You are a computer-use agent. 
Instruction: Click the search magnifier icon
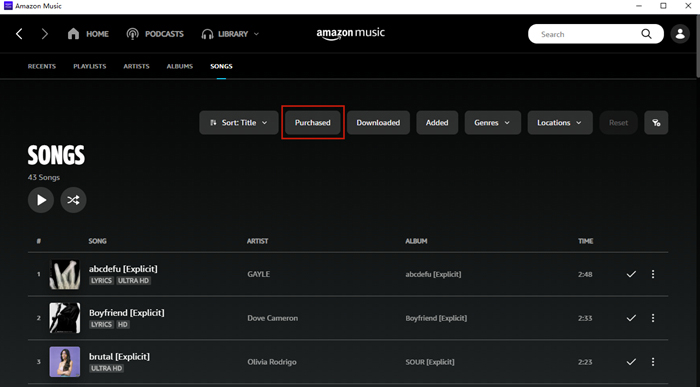click(x=646, y=34)
